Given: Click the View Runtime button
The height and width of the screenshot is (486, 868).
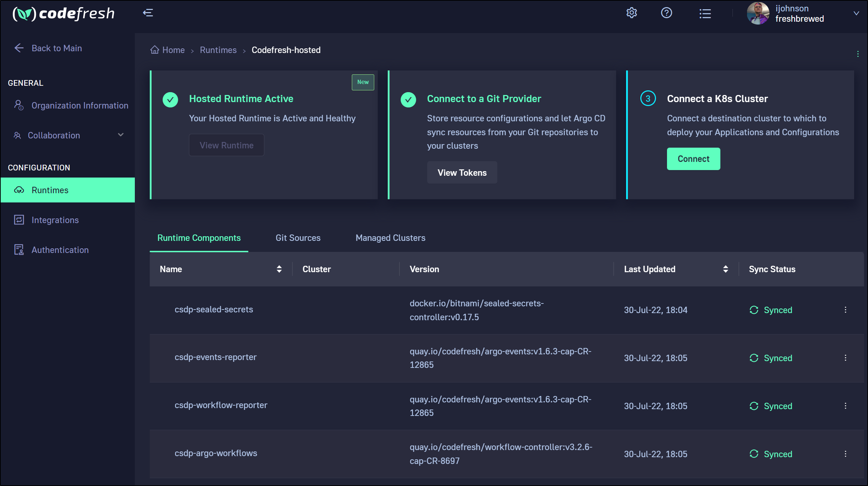Looking at the screenshot, I should (226, 145).
